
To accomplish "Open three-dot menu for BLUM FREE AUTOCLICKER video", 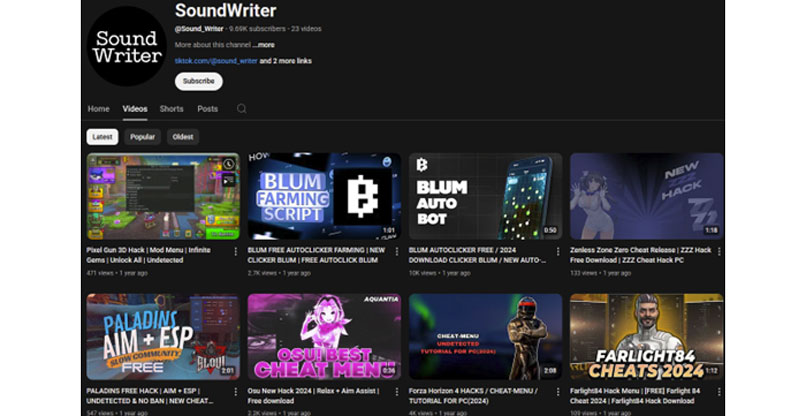I will [398, 252].
